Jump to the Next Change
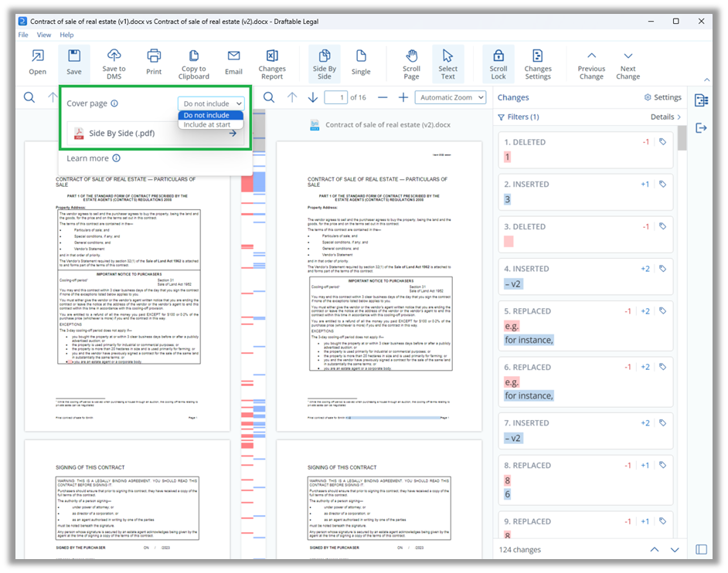This screenshot has width=728, height=573. [628, 62]
